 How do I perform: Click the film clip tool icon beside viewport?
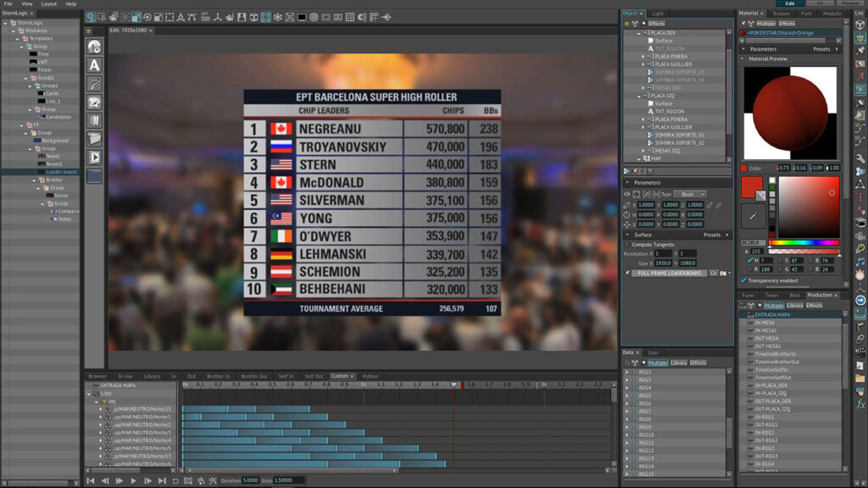[94, 157]
